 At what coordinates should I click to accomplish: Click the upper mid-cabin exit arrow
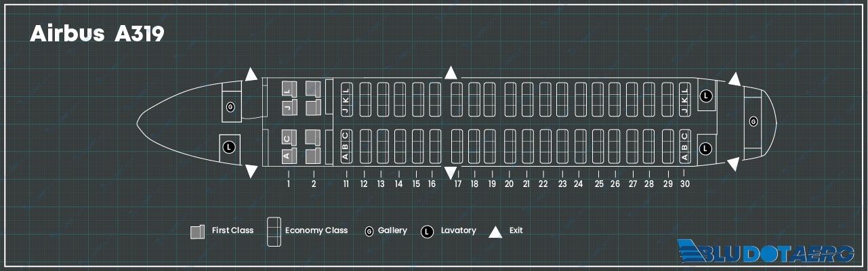(451, 73)
